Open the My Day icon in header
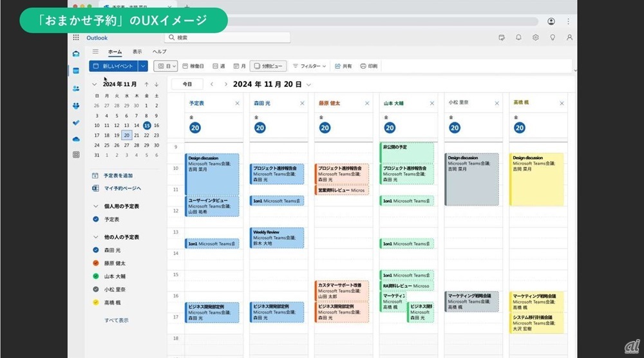 tap(502, 37)
